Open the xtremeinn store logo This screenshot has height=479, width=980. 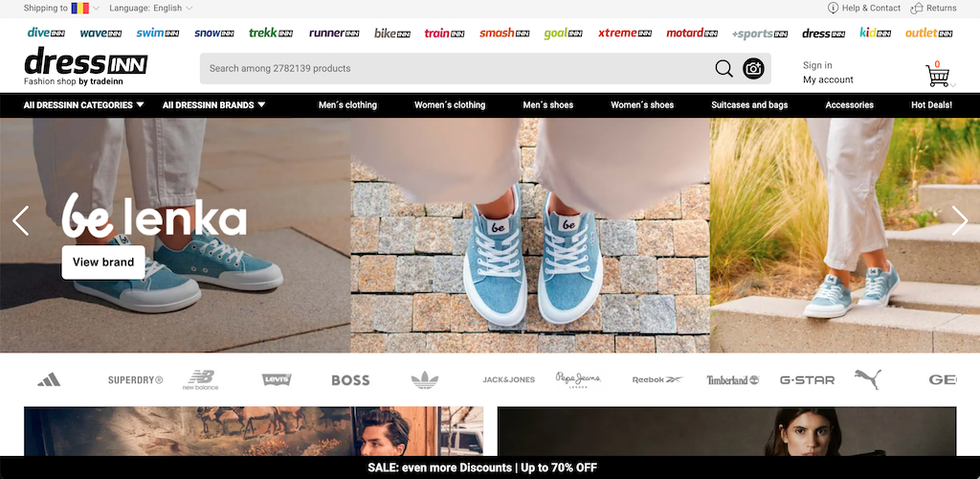[624, 33]
